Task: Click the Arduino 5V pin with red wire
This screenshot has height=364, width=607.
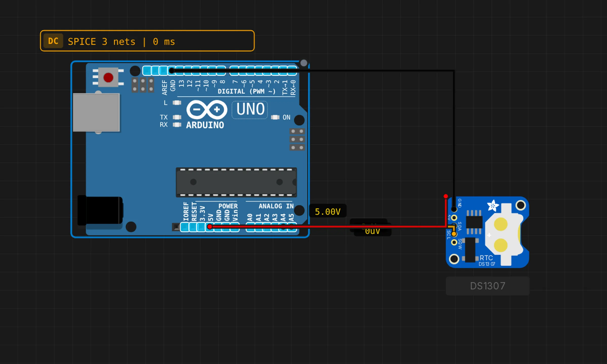Action: pos(209,227)
